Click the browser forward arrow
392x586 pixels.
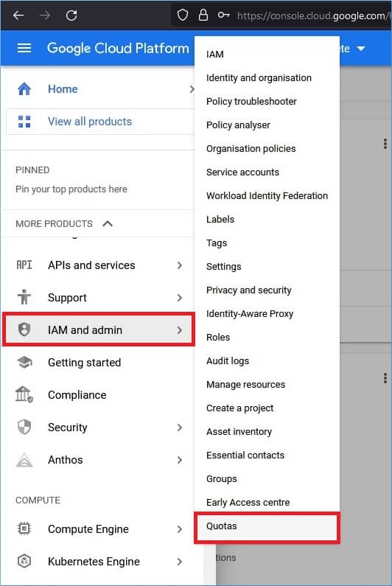click(45, 15)
